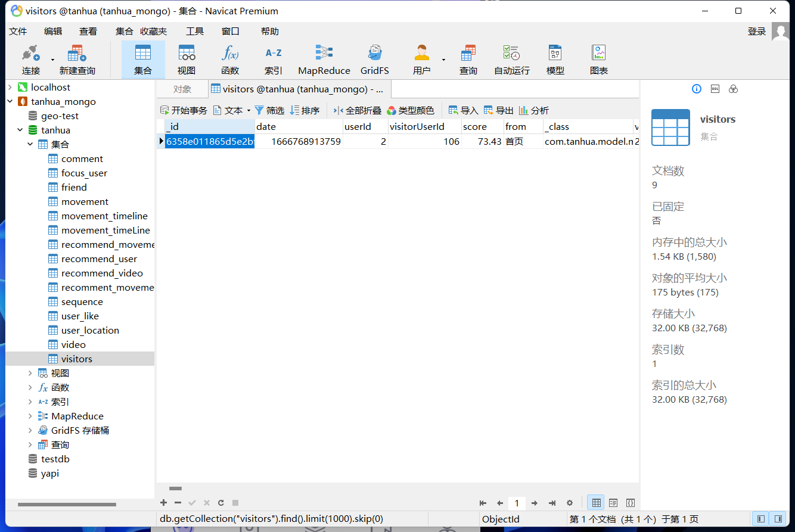Screen dimensions: 795x532
Task: Expand the 视图 tree node
Action: tap(30, 374)
